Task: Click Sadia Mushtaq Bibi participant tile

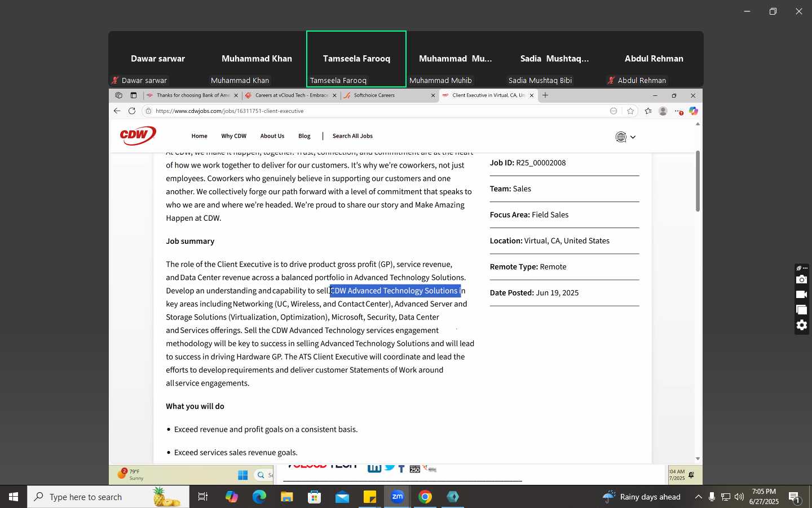Action: point(554,59)
